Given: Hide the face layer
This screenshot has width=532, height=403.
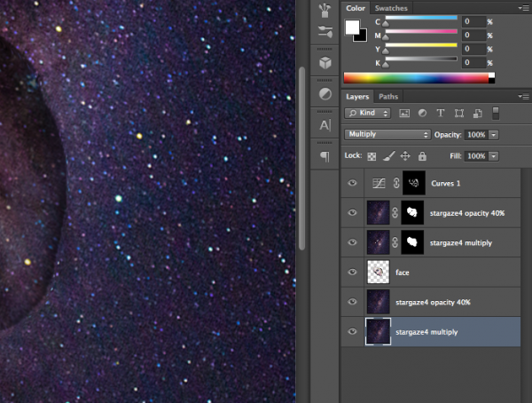Looking at the screenshot, I should click(x=353, y=272).
